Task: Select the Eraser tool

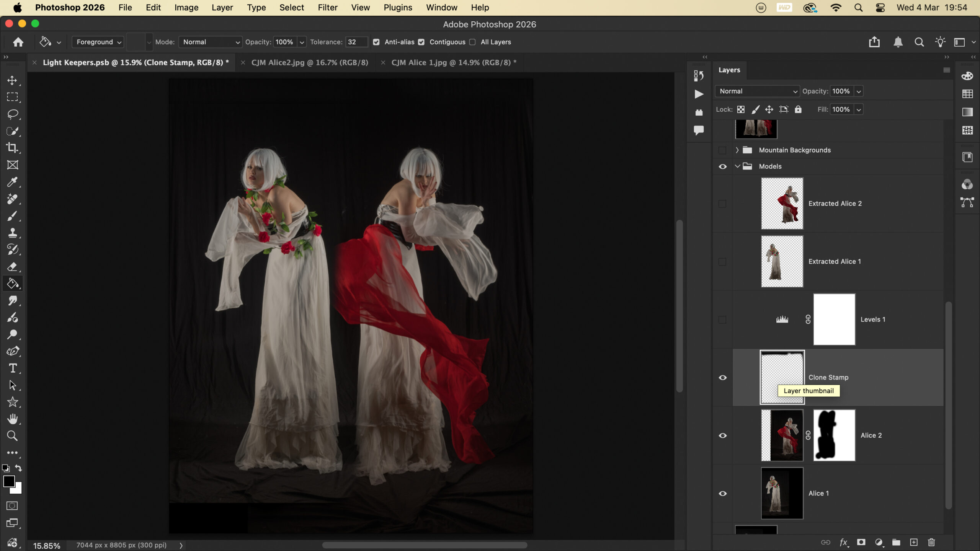Action: tap(12, 266)
